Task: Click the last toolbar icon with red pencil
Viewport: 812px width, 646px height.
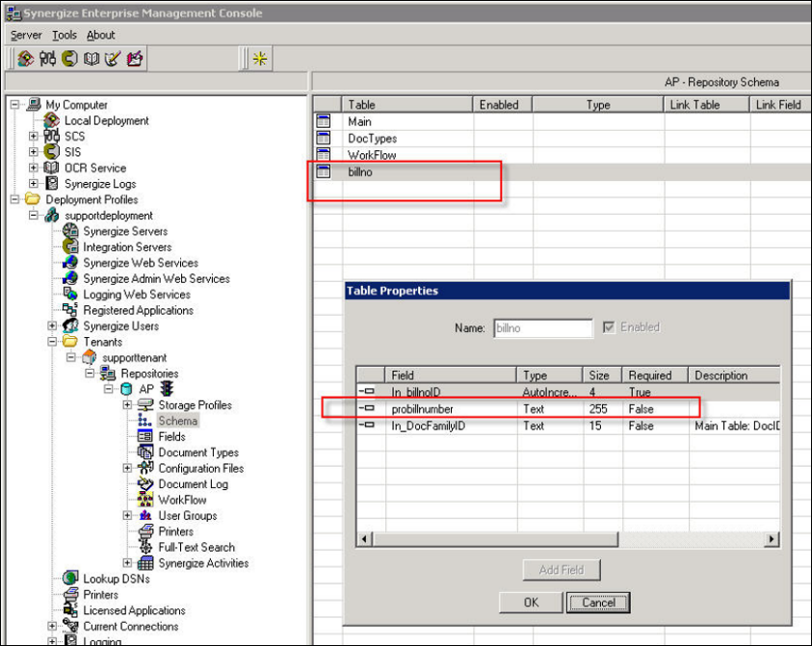Action: click(135, 59)
